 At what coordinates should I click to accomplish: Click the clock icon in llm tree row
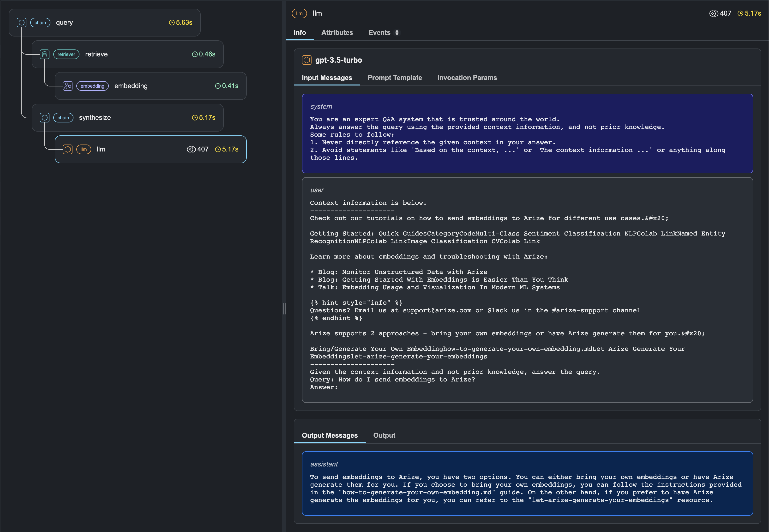tap(218, 149)
